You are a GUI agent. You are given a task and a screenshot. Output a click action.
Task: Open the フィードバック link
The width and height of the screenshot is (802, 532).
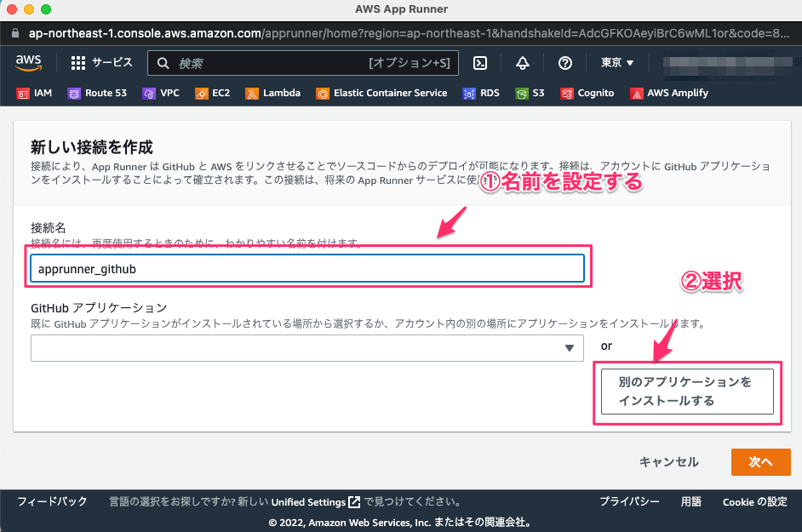coord(52,501)
